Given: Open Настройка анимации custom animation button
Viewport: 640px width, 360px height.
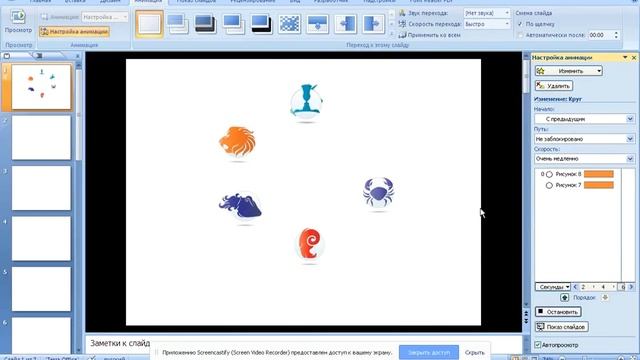Looking at the screenshot, I should [x=74, y=31].
